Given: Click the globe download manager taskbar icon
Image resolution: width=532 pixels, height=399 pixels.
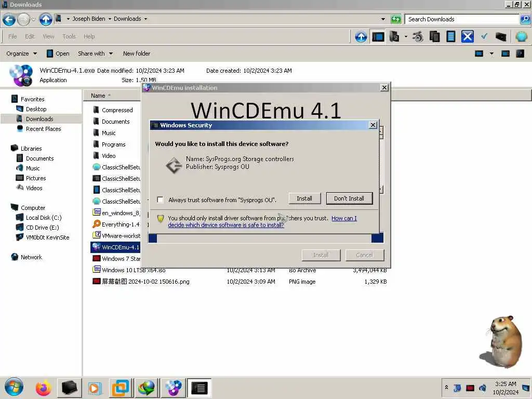Looking at the screenshot, I should (x=146, y=388).
